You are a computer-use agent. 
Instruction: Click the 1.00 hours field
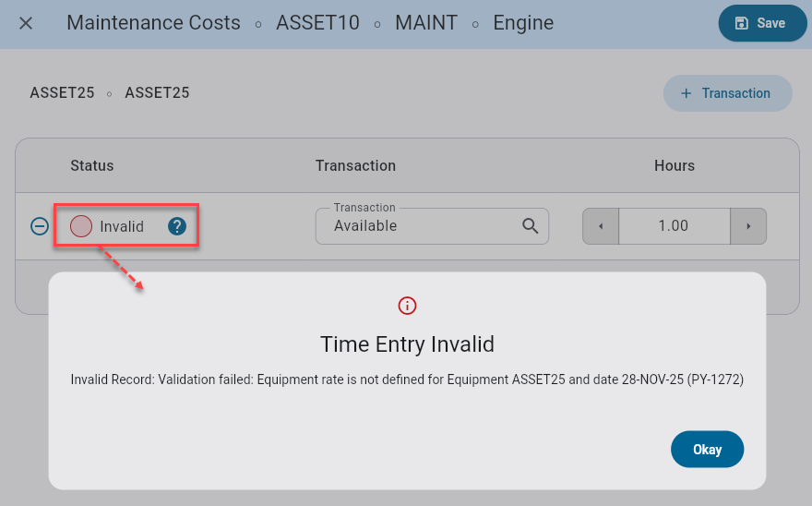675,226
